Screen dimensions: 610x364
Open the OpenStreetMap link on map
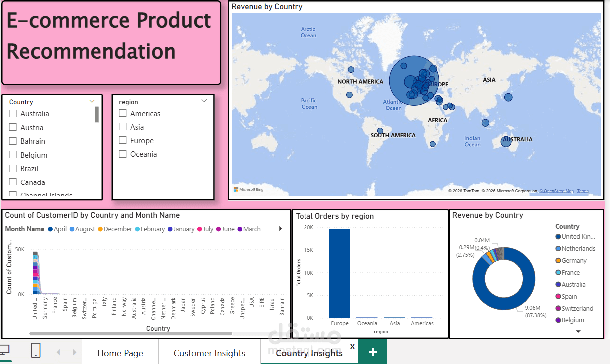click(556, 191)
